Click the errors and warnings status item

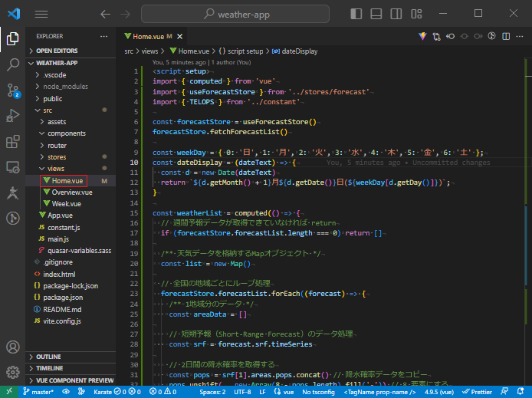tap(163, 392)
